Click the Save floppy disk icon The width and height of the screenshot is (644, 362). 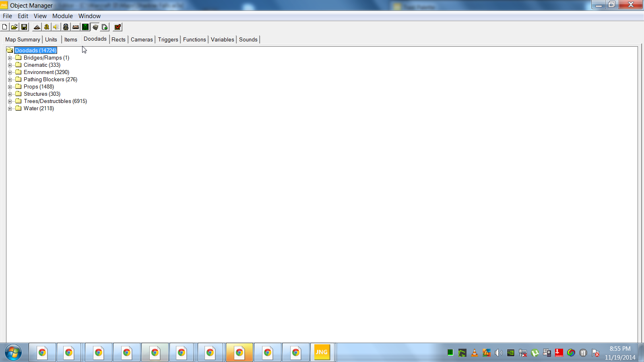coord(24,27)
